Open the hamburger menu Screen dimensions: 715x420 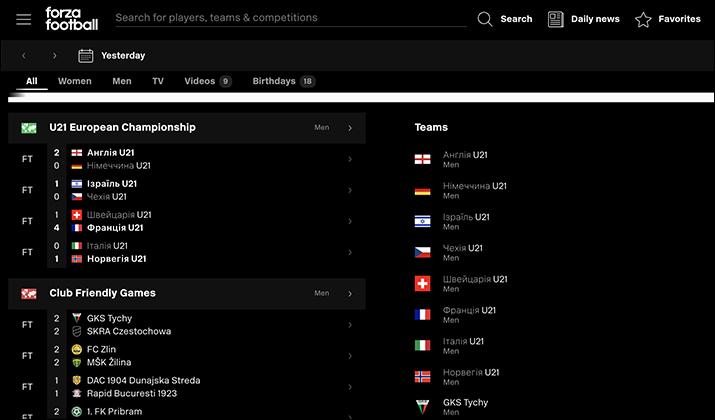click(24, 19)
